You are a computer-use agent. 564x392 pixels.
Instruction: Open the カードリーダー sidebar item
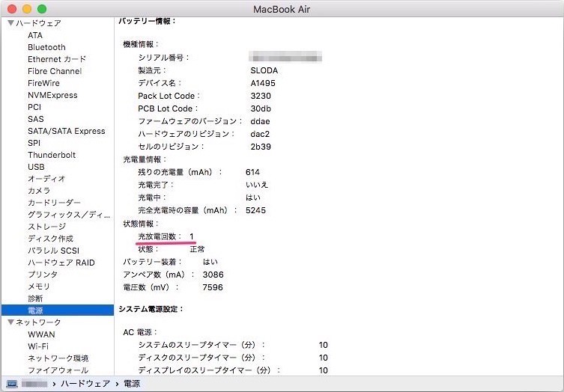point(54,203)
